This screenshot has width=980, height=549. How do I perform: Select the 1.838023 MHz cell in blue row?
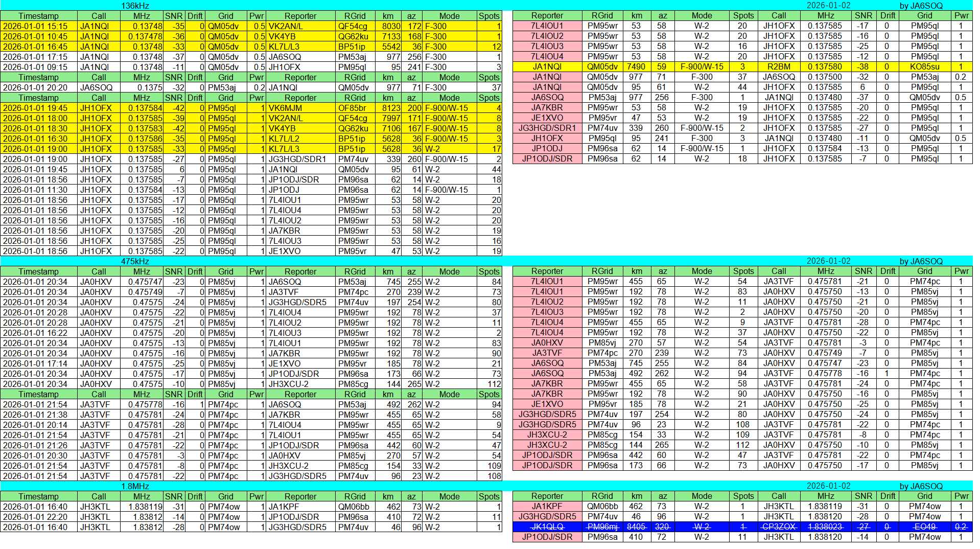[x=825, y=527]
